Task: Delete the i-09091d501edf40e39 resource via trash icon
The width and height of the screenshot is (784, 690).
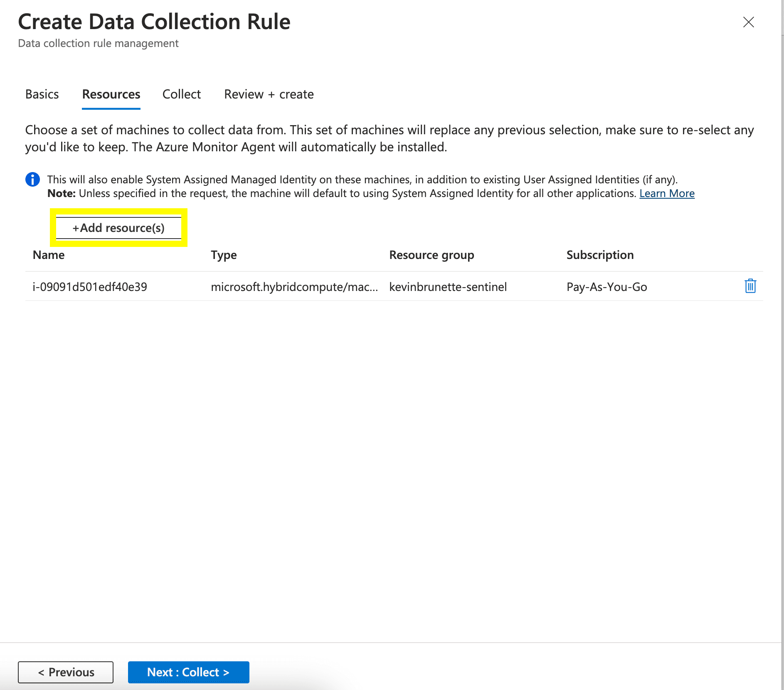Action: click(750, 286)
